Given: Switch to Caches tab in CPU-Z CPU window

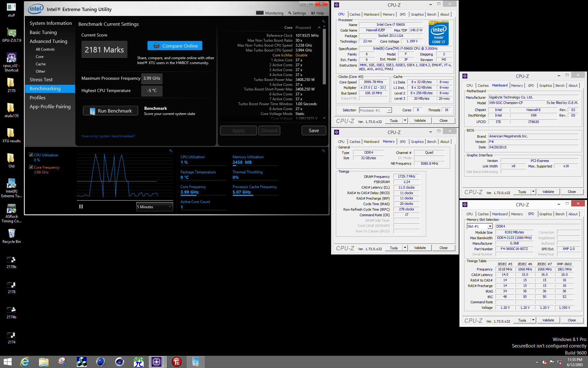Looking at the screenshot, I should (355, 14).
